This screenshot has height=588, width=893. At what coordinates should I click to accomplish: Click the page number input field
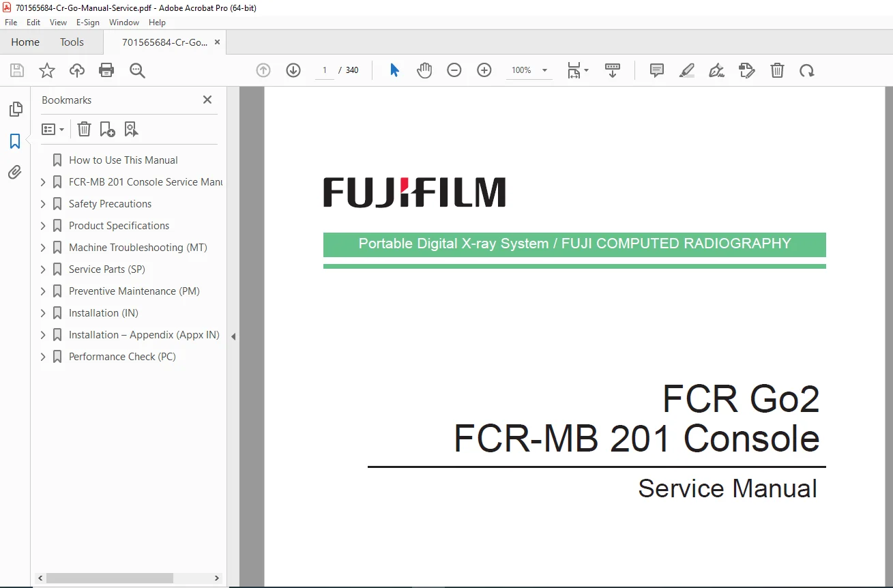tap(325, 70)
